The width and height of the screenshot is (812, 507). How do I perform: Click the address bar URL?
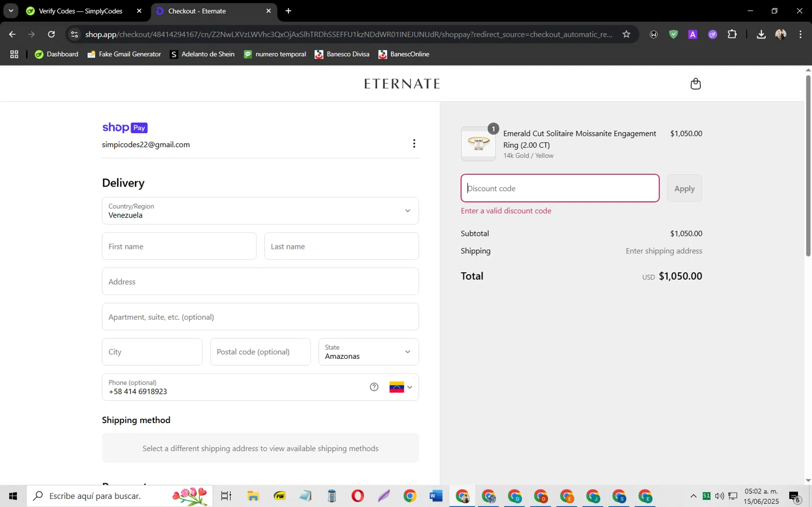click(349, 34)
